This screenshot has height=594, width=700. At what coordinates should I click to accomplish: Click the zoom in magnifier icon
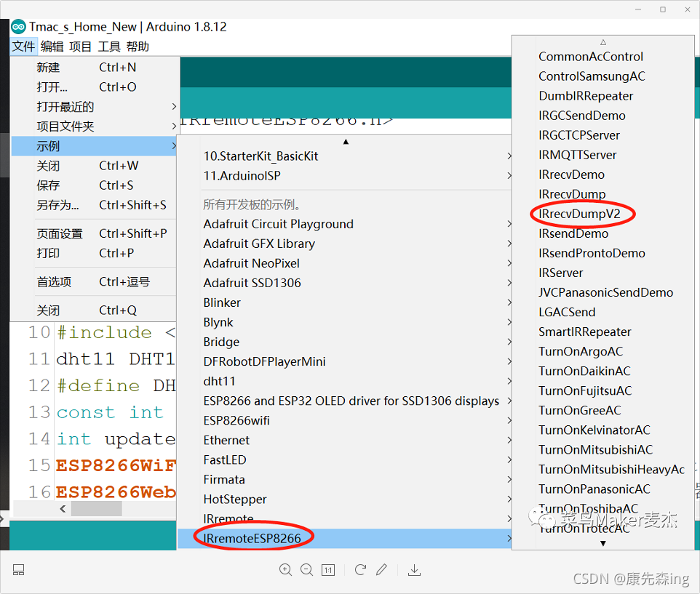point(285,570)
